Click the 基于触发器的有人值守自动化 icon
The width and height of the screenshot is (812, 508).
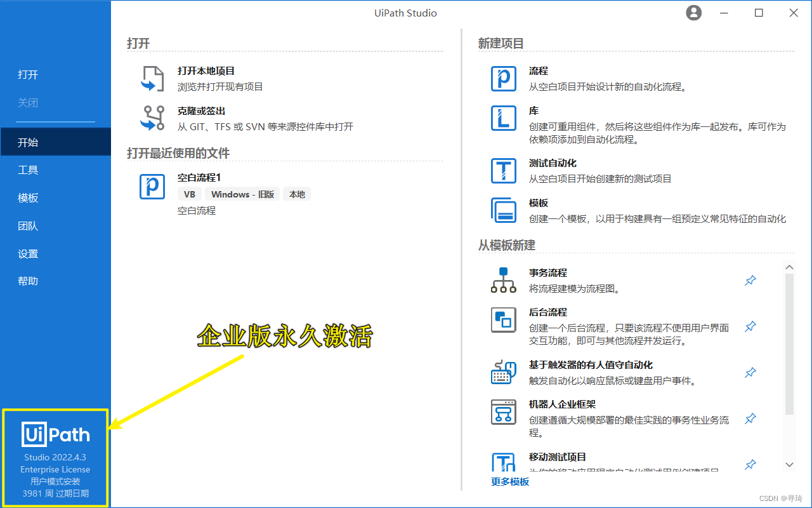point(504,372)
